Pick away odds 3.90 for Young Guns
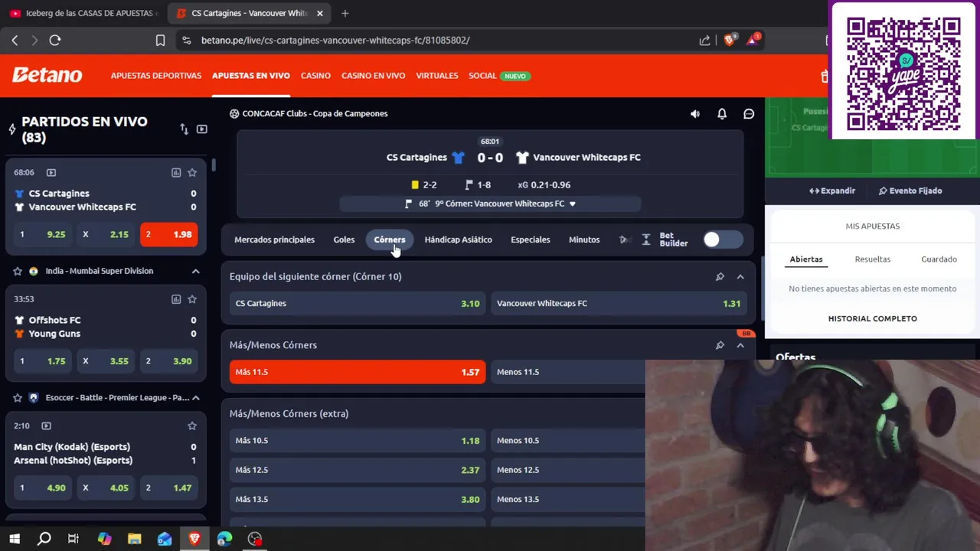This screenshot has width=980, height=551. click(168, 361)
